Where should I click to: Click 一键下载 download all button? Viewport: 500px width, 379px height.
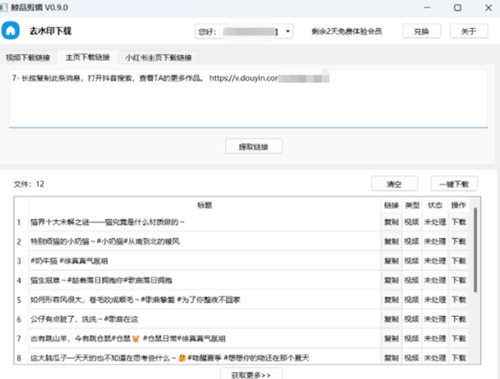(x=454, y=184)
